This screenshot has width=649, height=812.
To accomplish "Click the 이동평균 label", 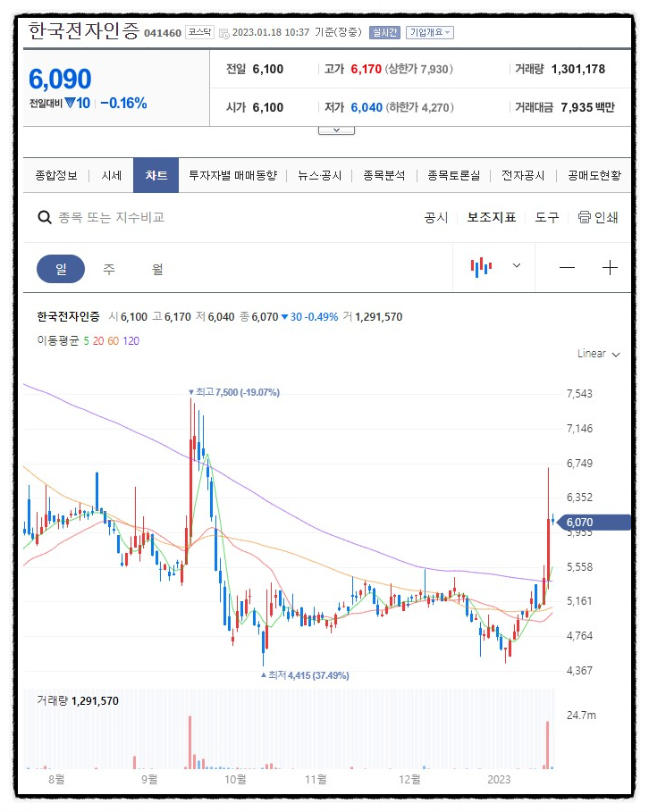I will pos(58,340).
